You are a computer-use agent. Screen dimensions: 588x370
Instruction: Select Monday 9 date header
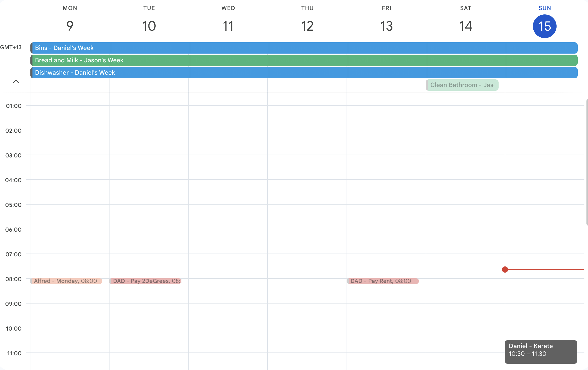tap(70, 26)
